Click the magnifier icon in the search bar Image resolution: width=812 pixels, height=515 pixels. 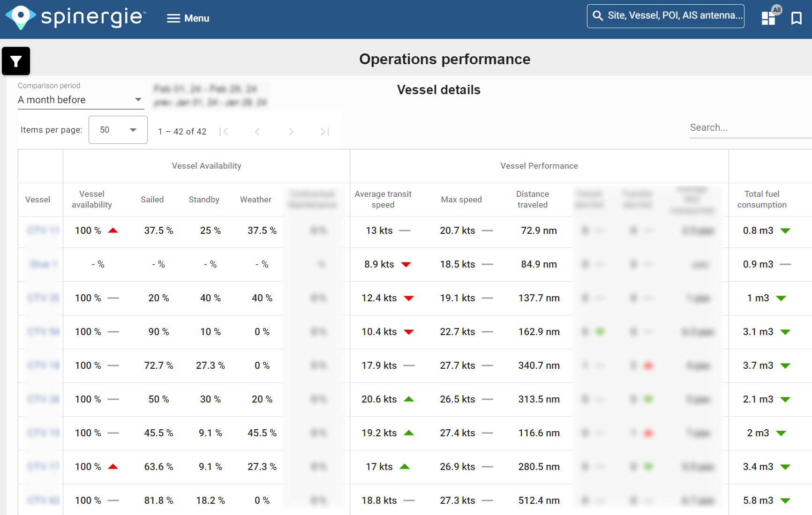click(x=598, y=15)
